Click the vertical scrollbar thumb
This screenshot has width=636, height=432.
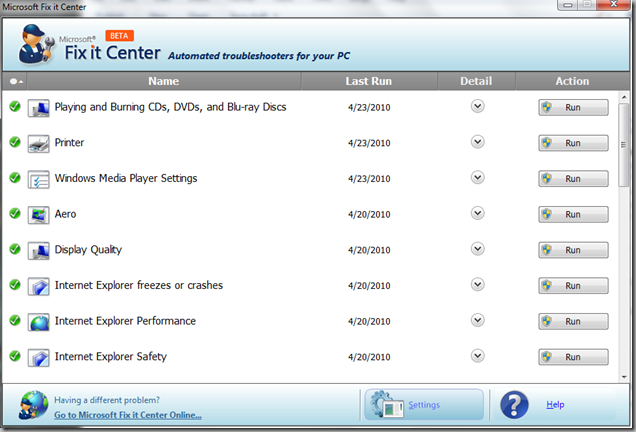[624, 145]
